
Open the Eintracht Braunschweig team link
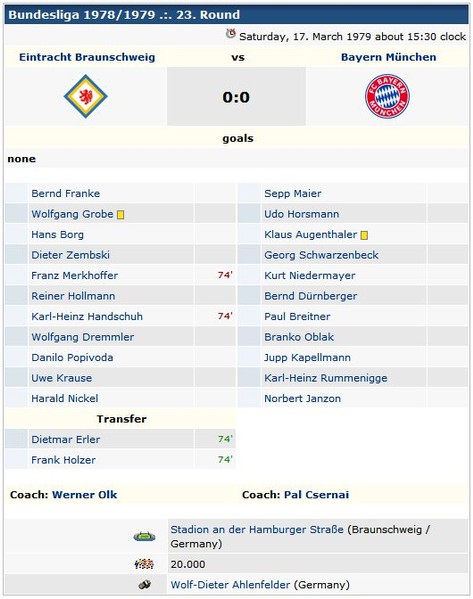click(x=87, y=57)
